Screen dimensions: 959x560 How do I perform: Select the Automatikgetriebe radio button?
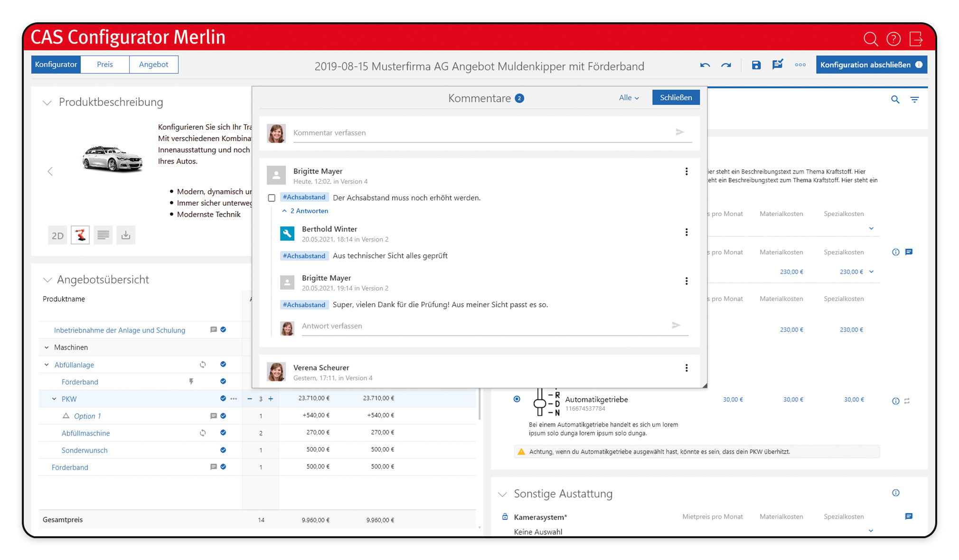coord(517,399)
